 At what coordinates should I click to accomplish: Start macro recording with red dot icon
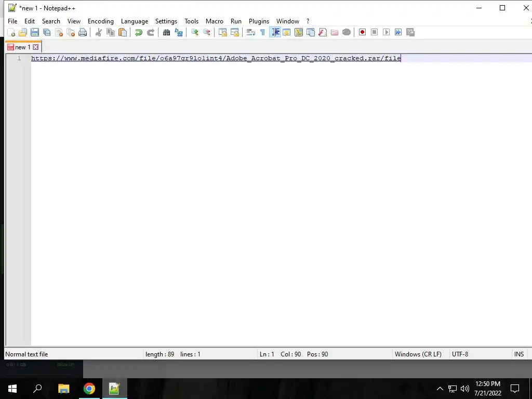[362, 32]
